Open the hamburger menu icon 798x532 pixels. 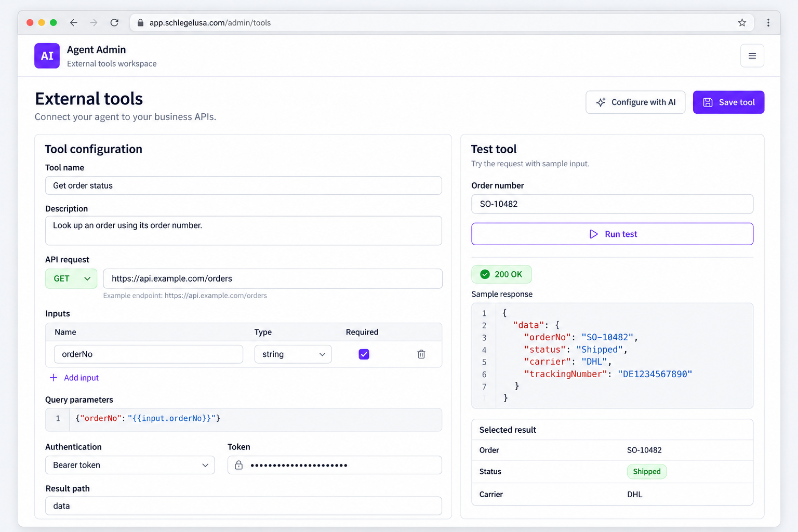(752, 56)
